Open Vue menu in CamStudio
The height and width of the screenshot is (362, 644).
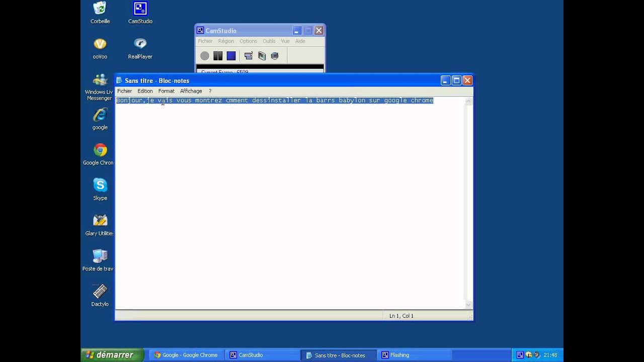point(285,41)
